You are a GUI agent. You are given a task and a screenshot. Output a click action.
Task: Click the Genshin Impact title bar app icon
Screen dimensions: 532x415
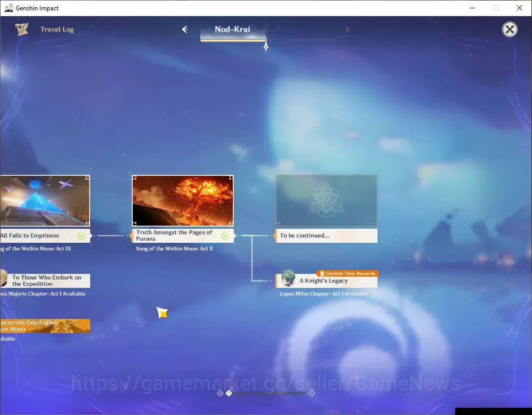coord(8,8)
